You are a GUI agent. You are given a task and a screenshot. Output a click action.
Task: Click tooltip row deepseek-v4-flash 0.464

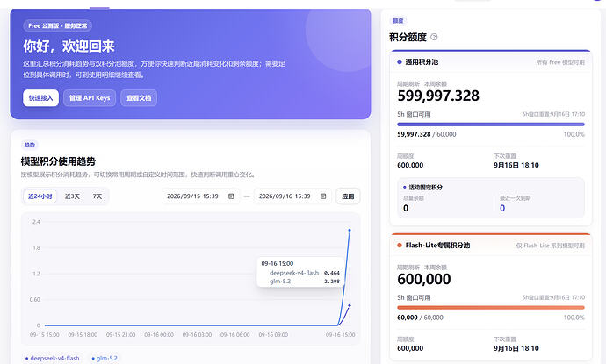pyautogui.click(x=300, y=273)
